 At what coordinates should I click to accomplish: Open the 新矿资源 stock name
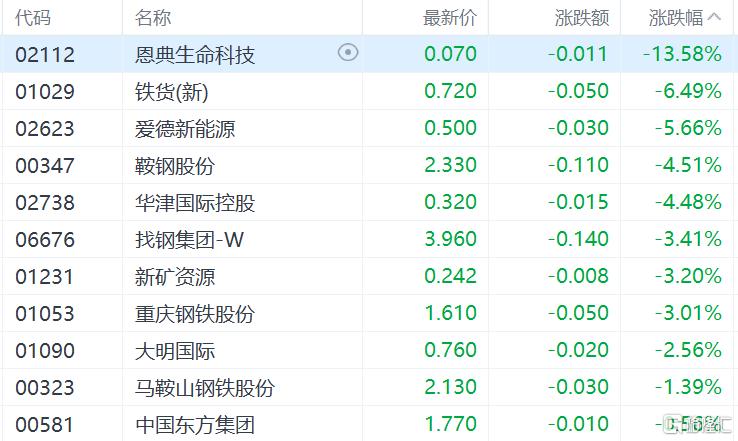click(175, 277)
